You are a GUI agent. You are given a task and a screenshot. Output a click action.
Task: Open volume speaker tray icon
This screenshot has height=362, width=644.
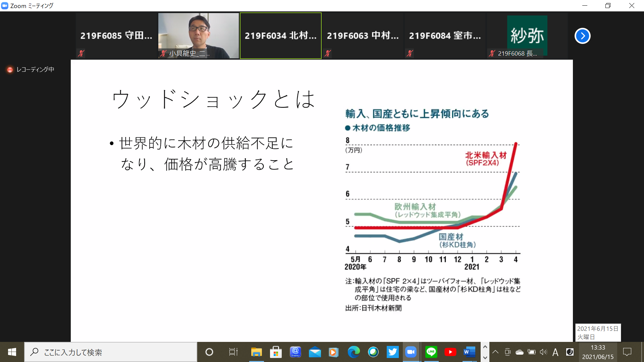point(543,352)
